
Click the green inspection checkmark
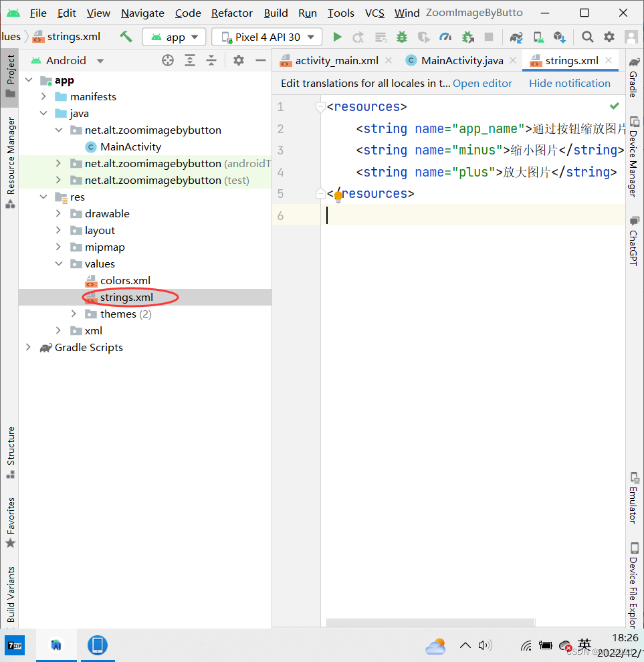[615, 106]
